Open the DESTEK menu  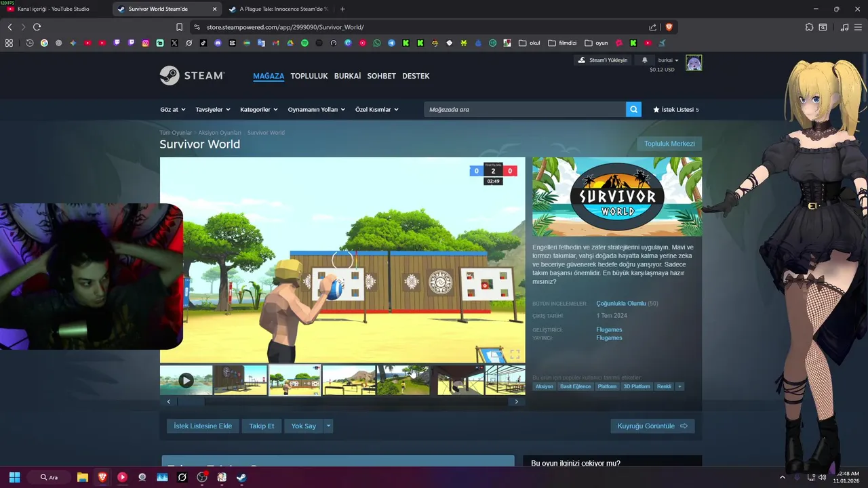point(416,76)
